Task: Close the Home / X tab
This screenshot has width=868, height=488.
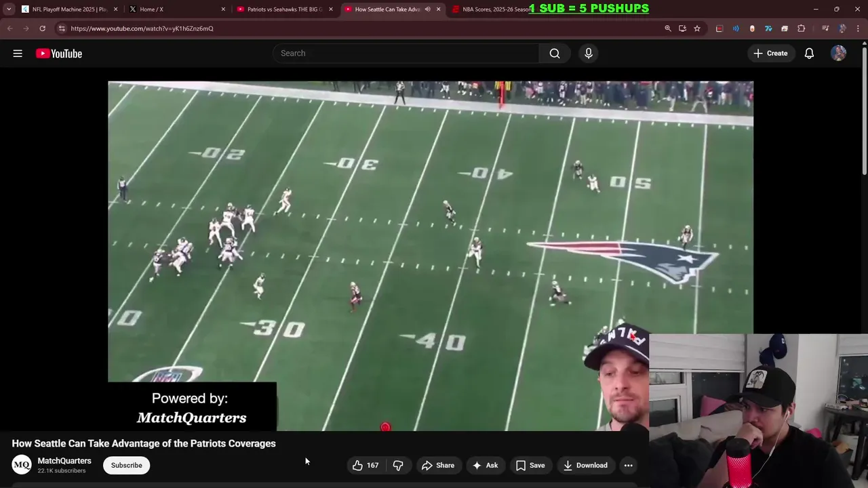Action: (x=223, y=9)
